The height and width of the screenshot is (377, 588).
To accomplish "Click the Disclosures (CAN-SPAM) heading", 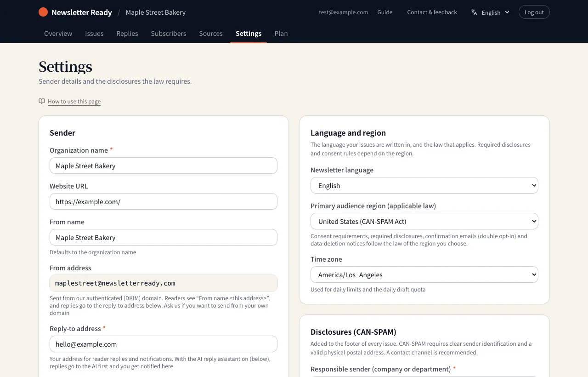I will point(353,332).
